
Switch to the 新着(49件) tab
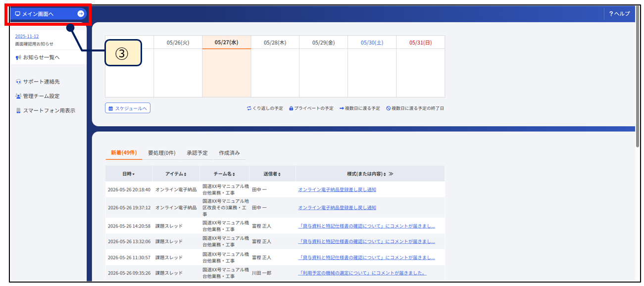point(124,153)
